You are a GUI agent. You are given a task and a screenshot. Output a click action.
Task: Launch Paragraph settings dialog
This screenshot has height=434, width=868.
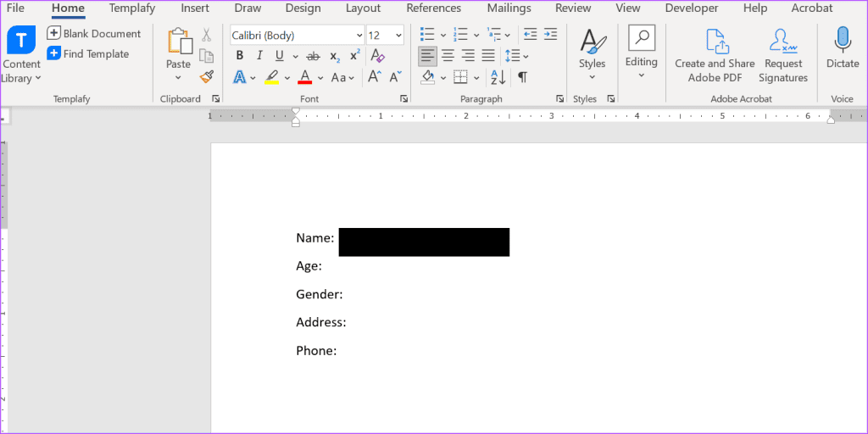click(x=559, y=99)
